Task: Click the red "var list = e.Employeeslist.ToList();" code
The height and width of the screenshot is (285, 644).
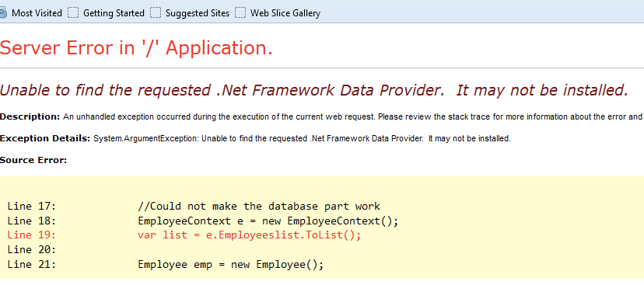Action: click(x=250, y=235)
